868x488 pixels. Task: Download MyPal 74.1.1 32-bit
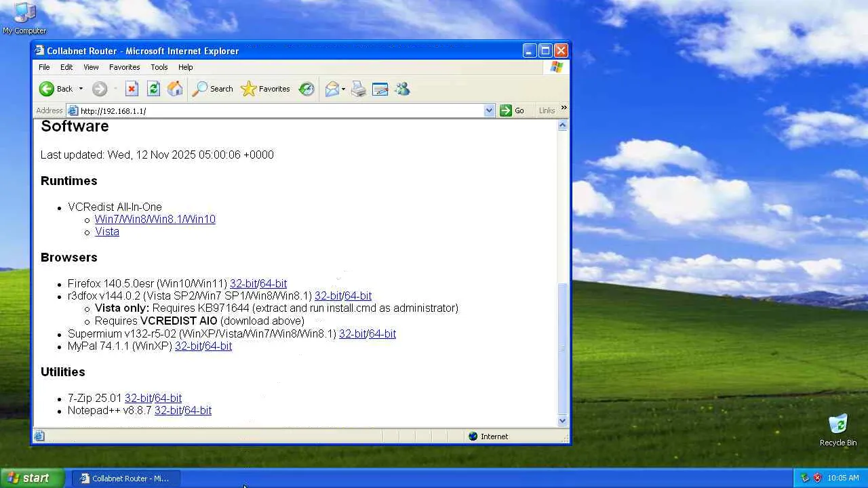189,346
